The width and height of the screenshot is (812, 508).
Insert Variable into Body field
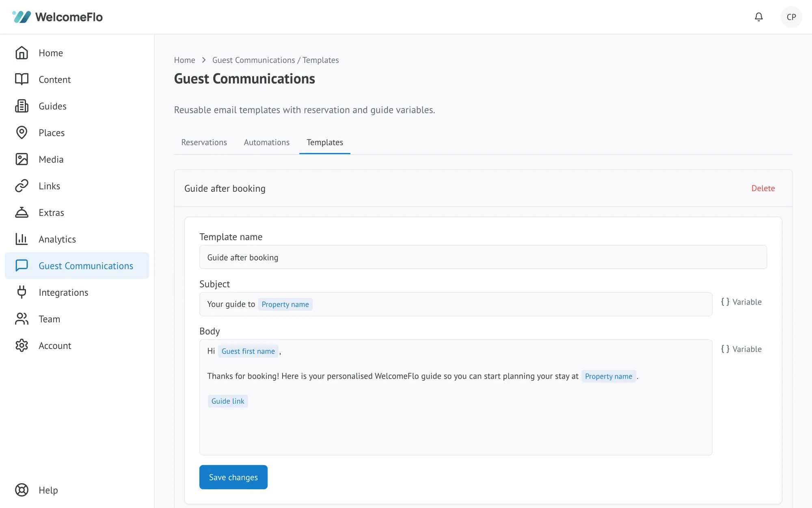click(741, 349)
